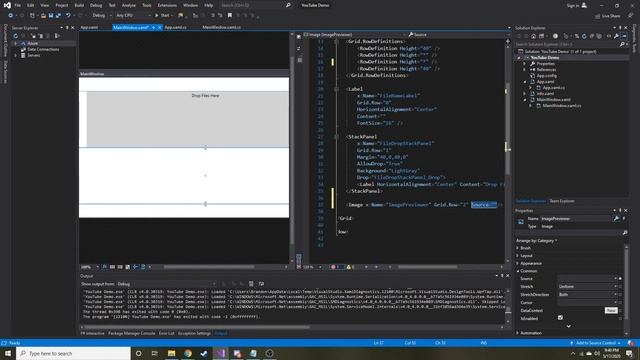This screenshot has height=360, width=640.
Task: Select Data Connections in Server Explorer
Action: [x=43, y=49]
